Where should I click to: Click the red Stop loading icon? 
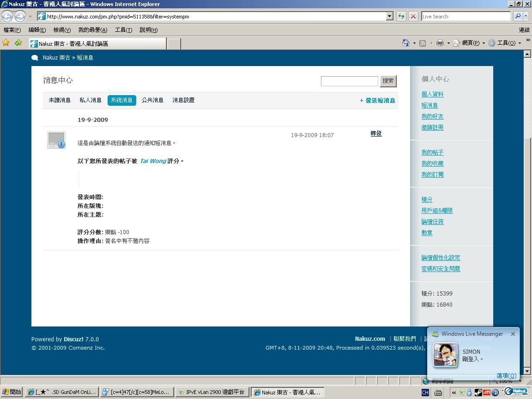[413, 16]
